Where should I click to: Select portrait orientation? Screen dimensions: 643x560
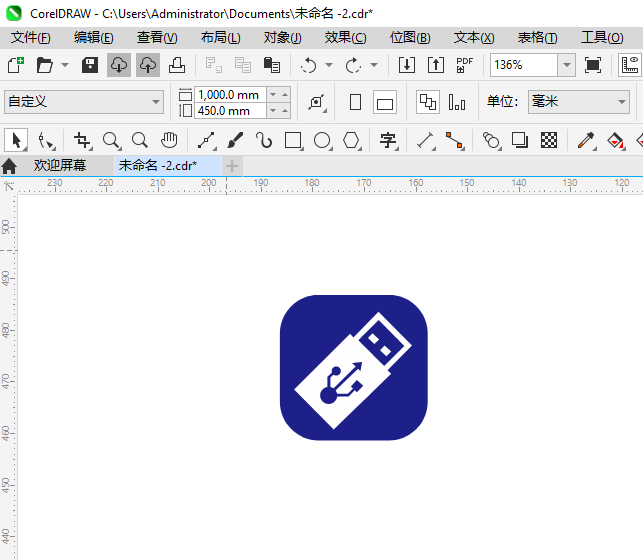tap(356, 102)
